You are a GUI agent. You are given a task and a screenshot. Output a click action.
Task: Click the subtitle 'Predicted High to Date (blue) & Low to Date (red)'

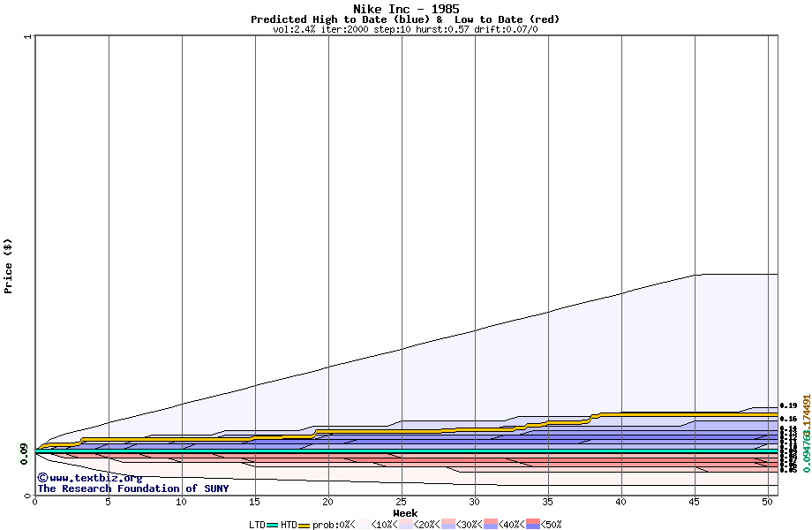(405, 19)
